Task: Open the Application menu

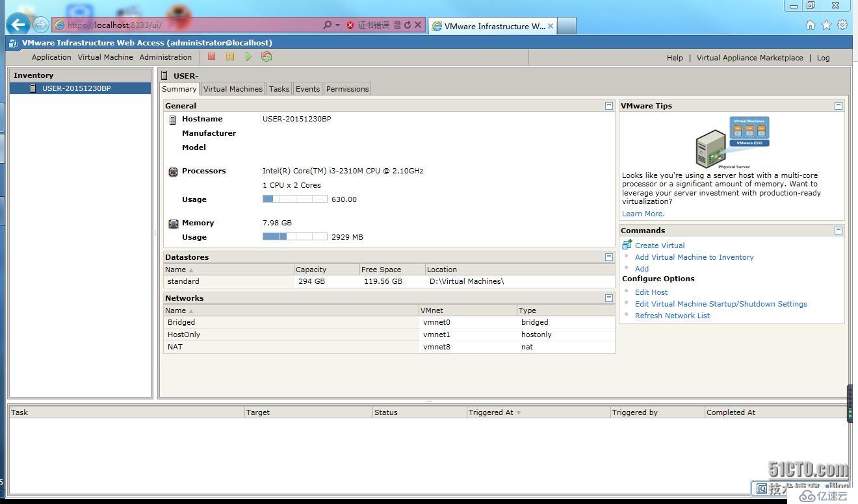Action: tap(51, 57)
